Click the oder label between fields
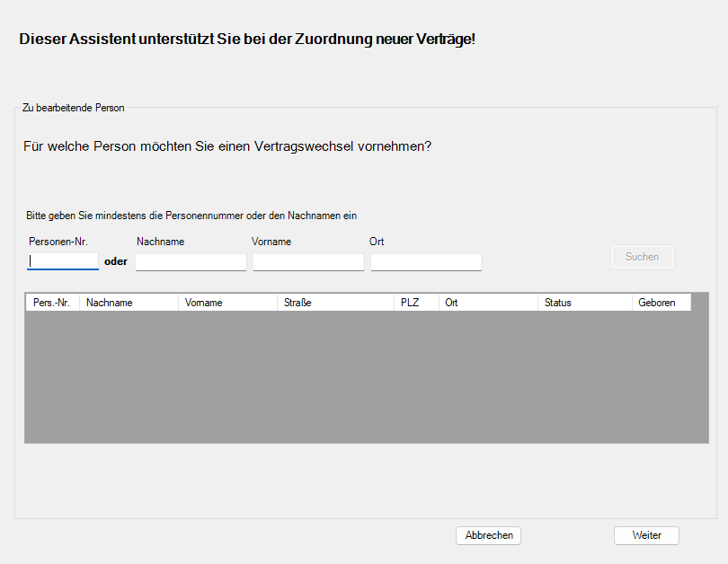This screenshot has width=728, height=564. pyautogui.click(x=116, y=261)
